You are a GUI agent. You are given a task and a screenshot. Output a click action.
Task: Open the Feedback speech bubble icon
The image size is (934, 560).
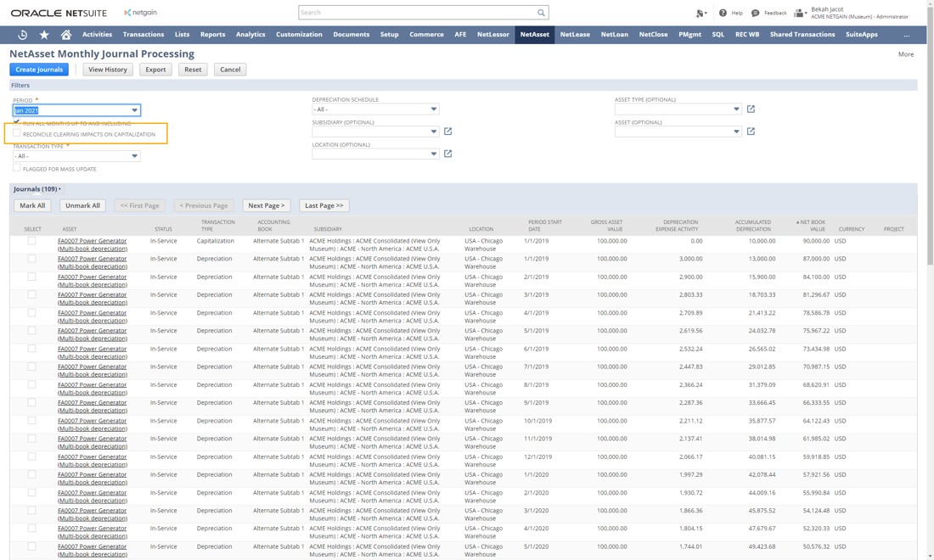pyautogui.click(x=756, y=13)
